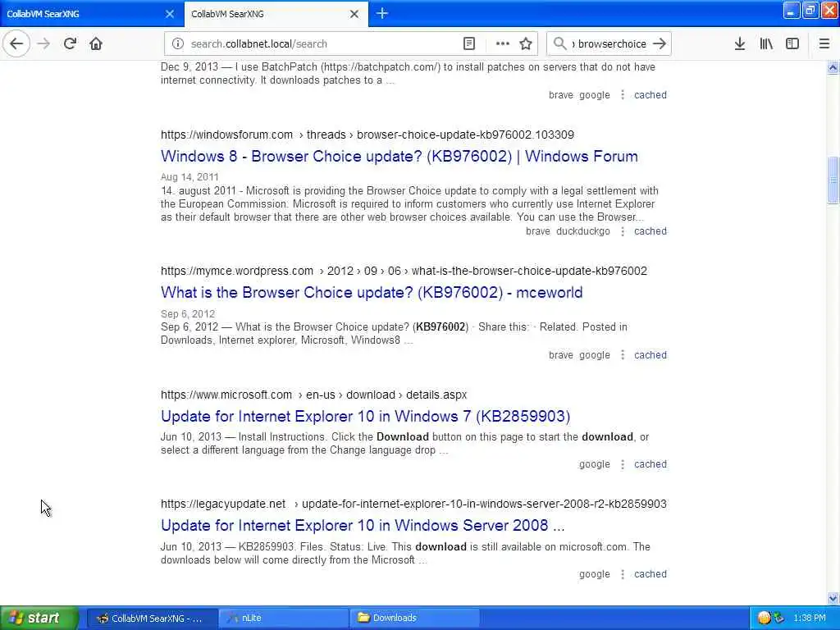Submit the browserchoice search with the arrow
Image resolution: width=840 pixels, height=630 pixels.
(x=660, y=43)
